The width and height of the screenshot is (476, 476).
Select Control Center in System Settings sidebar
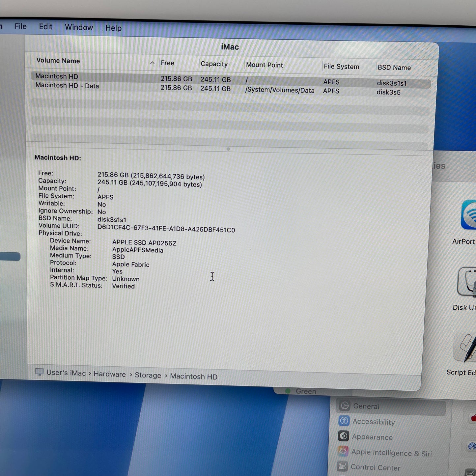pyautogui.click(x=376, y=467)
